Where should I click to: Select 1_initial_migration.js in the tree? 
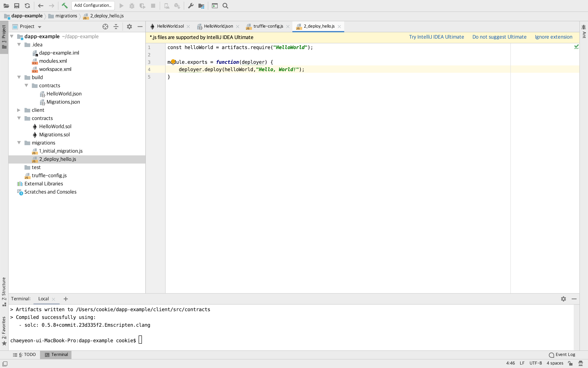(61, 151)
